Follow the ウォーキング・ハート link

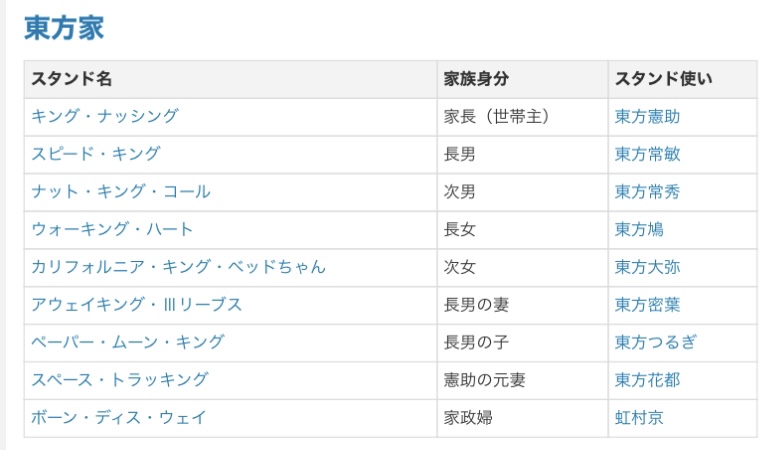[112, 229]
